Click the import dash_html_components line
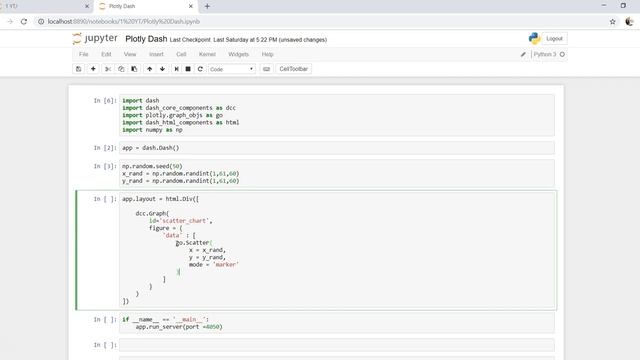Viewport: 640px width, 360px height. coord(180,122)
